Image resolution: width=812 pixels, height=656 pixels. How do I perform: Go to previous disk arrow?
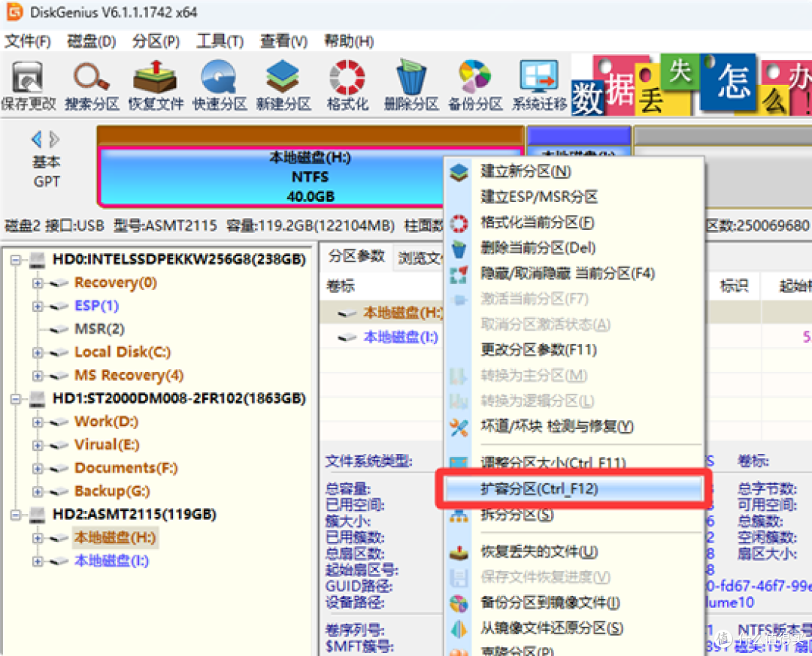pos(36,139)
